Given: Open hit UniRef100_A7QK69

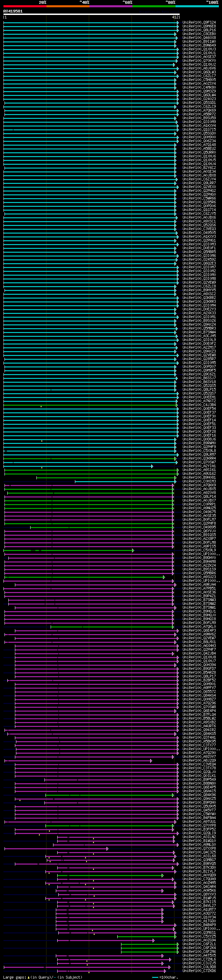Looking at the screenshot, I should pos(199,110).
